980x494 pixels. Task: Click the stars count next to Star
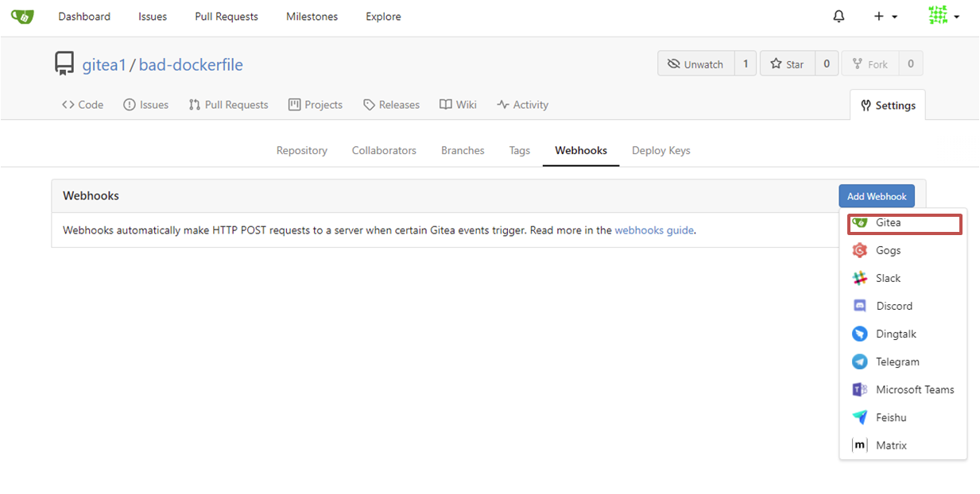pyautogui.click(x=827, y=64)
